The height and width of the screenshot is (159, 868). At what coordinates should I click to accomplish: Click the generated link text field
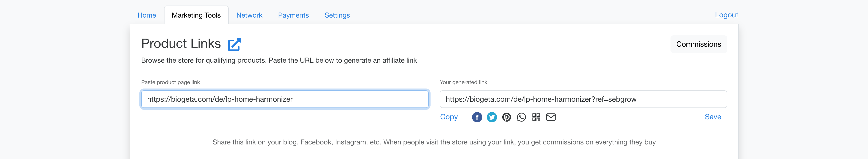click(583, 99)
